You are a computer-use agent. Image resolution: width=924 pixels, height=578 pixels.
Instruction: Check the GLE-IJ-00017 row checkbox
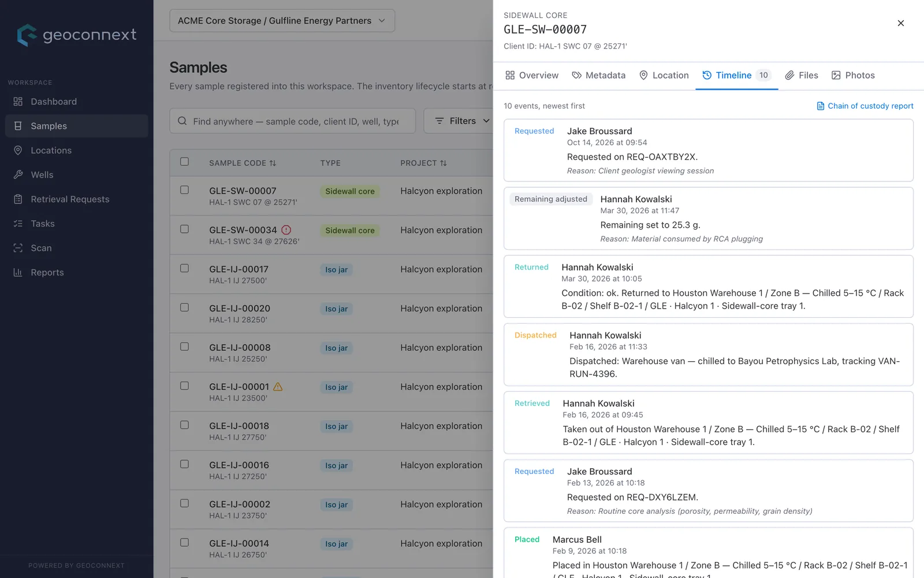pos(184,268)
